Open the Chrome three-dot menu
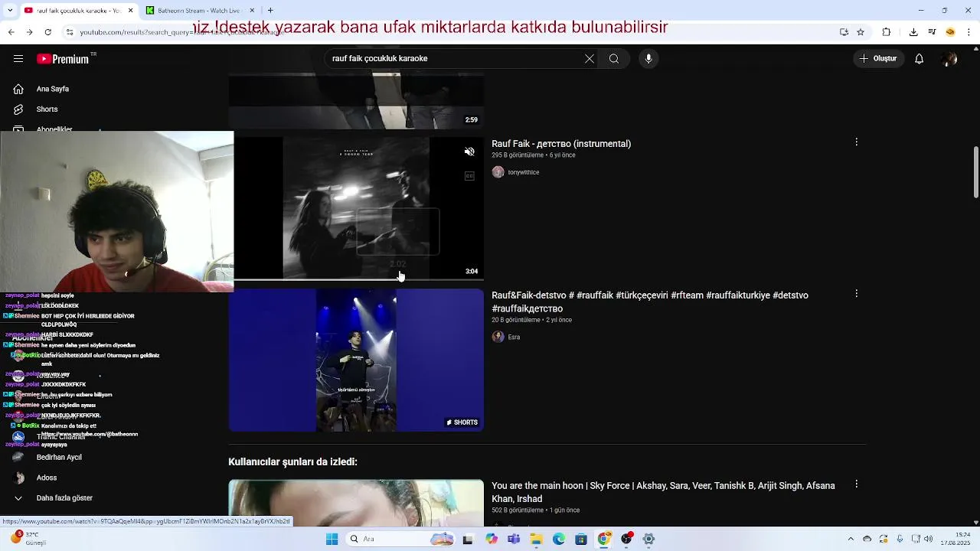Screen dimensions: 980x551 969,32
